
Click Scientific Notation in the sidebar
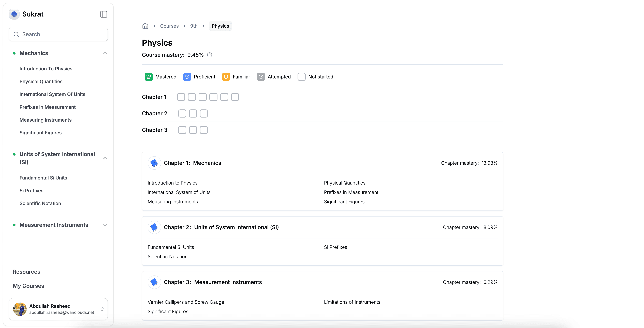[x=40, y=203]
